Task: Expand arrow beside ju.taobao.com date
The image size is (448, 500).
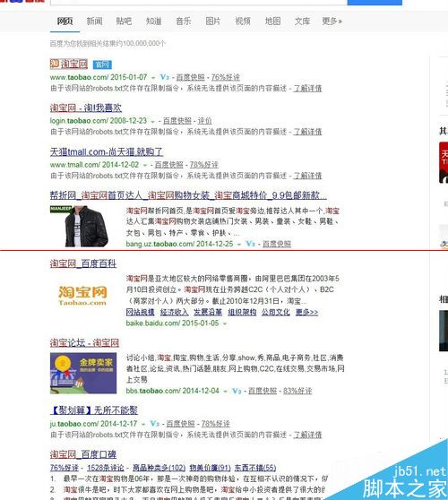Action: 143,424
